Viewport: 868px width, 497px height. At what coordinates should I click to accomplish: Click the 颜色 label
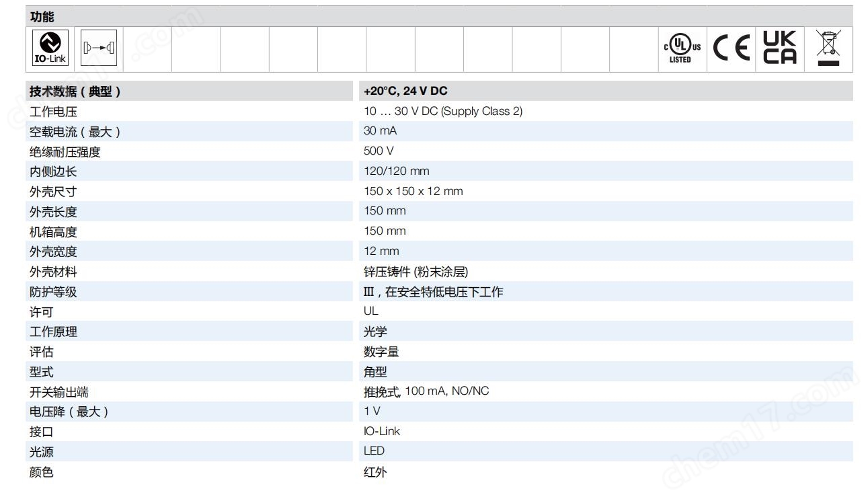click(x=41, y=472)
